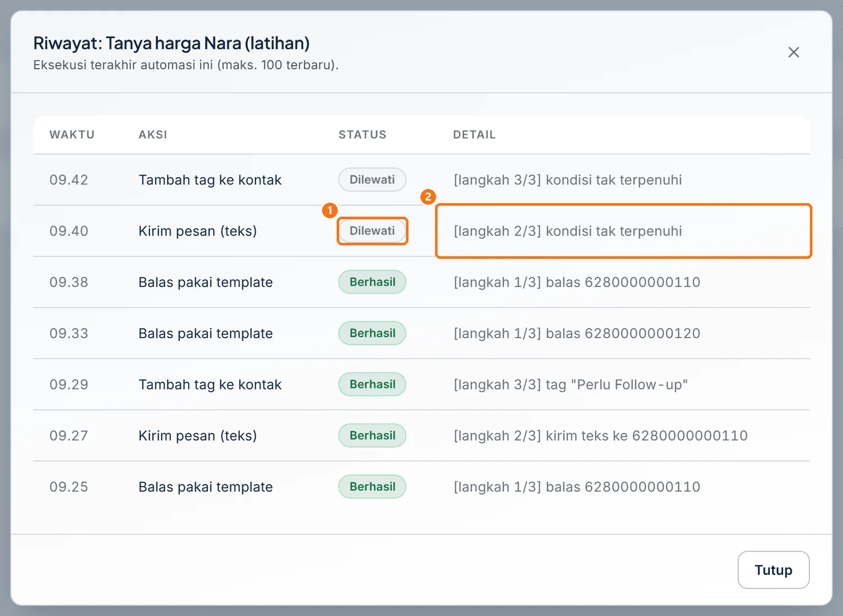Click the Berhasil badge in the 09.25 row
The height and width of the screenshot is (616, 843).
pyautogui.click(x=372, y=487)
